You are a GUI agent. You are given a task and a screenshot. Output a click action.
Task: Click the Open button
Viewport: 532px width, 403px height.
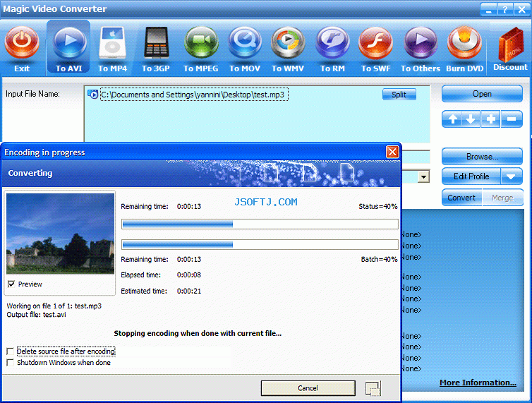482,94
